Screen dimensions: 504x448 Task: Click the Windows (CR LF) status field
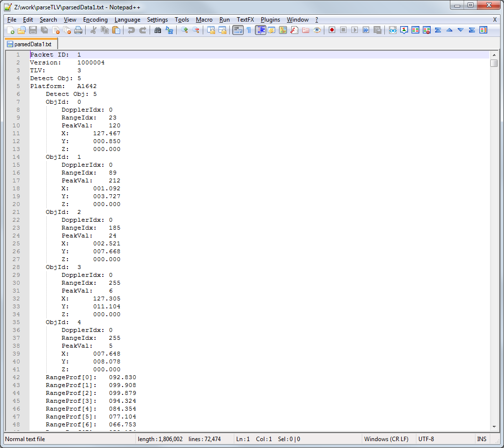tap(386, 439)
